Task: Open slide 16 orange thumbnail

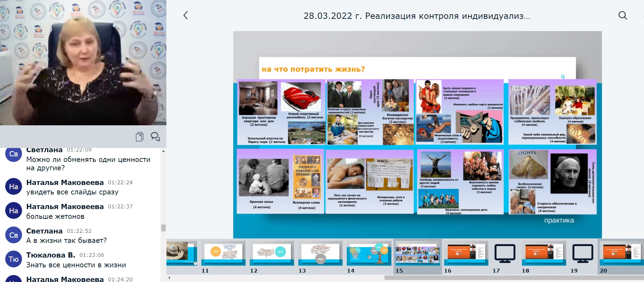Action: point(466,253)
